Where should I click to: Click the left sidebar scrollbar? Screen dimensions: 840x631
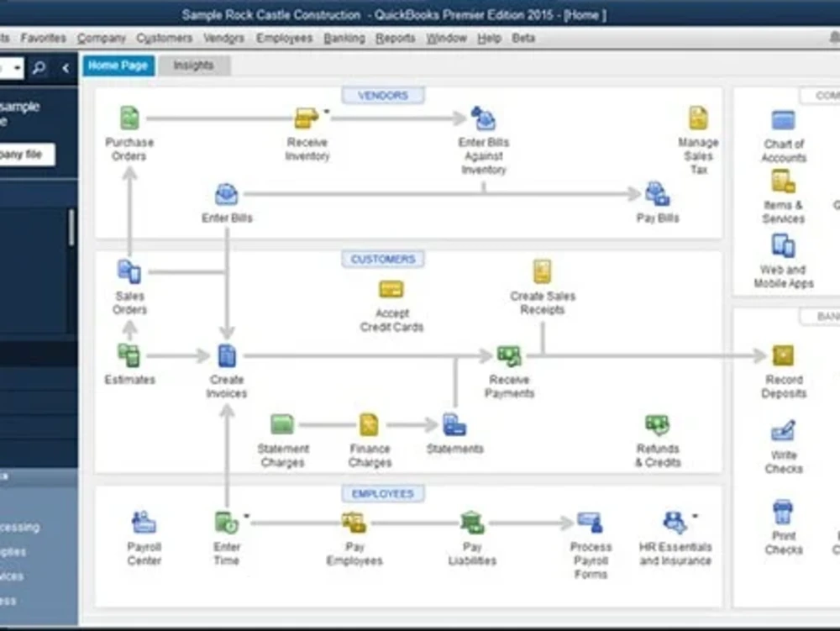pyautogui.click(x=71, y=227)
